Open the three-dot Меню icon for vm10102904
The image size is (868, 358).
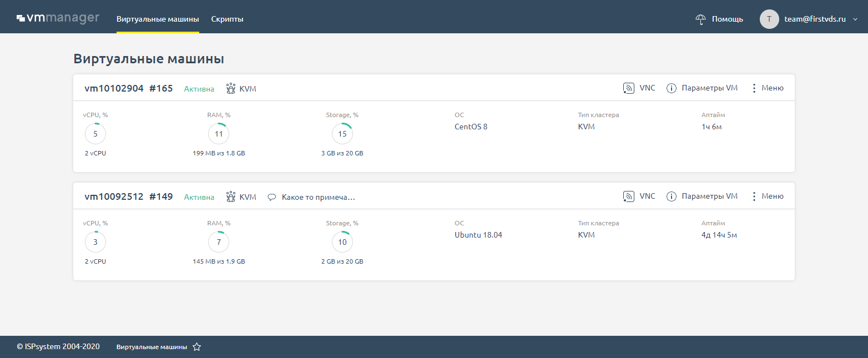(754, 88)
